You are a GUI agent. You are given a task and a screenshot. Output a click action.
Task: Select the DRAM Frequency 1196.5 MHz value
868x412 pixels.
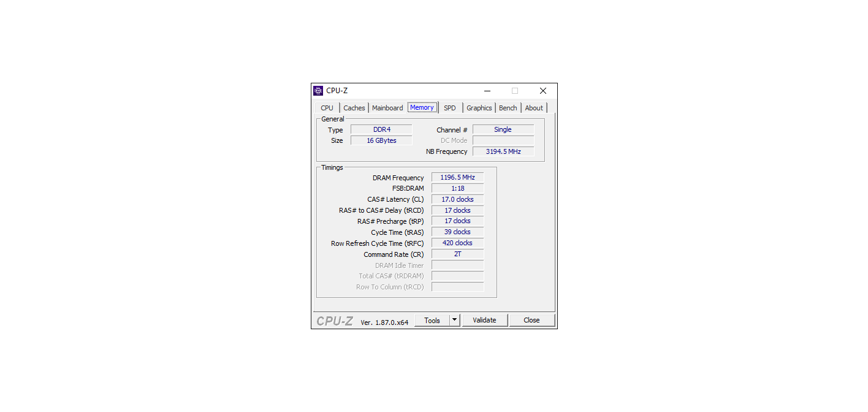tap(458, 178)
